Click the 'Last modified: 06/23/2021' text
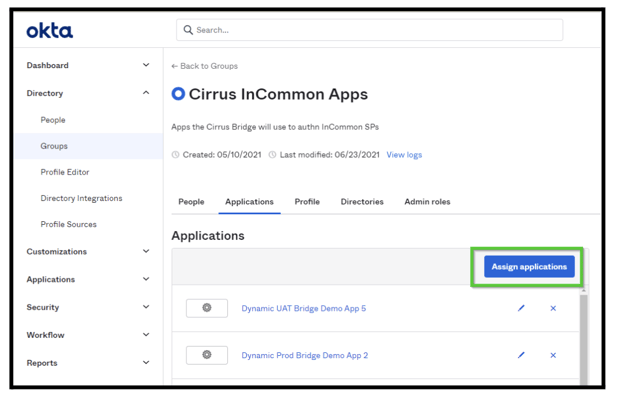The width and height of the screenshot is (621, 403). pos(330,155)
